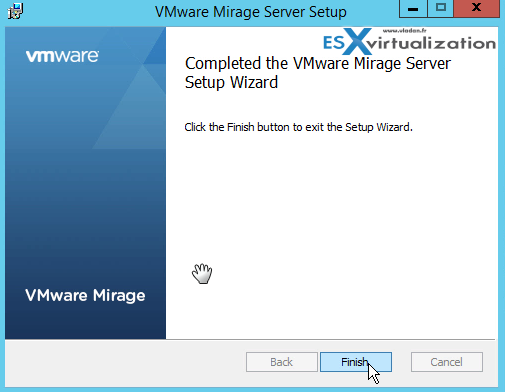Open the installer icon in the title bar
505x392 pixels.
(15, 11)
